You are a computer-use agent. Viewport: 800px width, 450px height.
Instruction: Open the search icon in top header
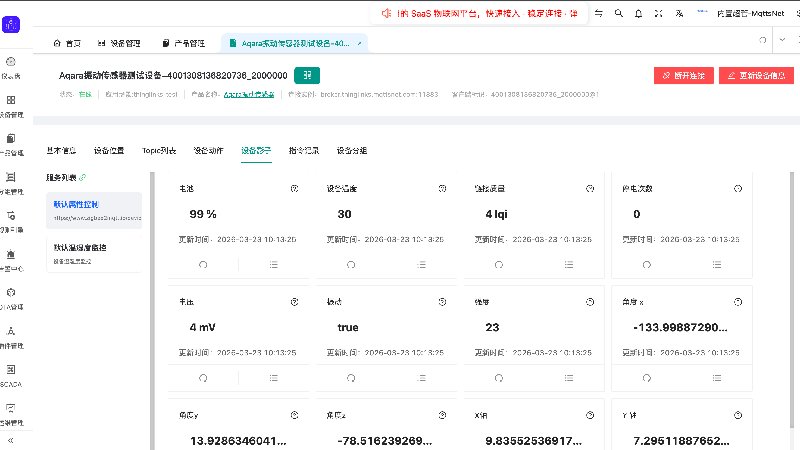[x=618, y=13]
